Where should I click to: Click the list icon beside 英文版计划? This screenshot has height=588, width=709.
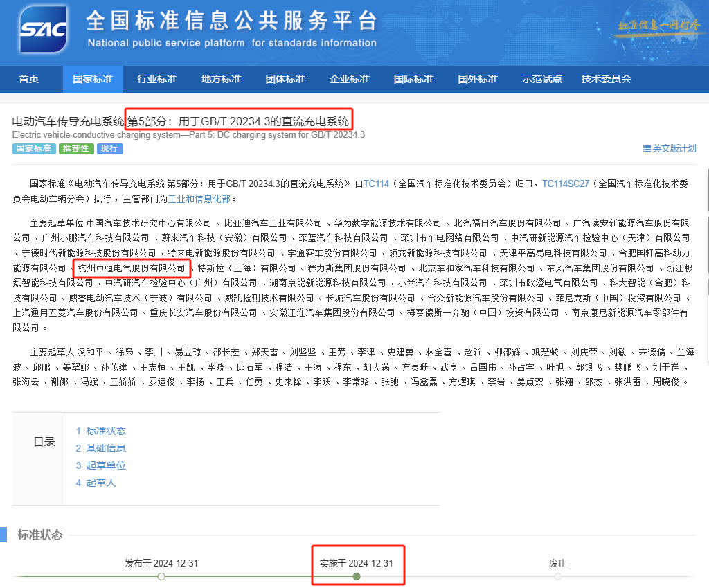click(x=647, y=148)
